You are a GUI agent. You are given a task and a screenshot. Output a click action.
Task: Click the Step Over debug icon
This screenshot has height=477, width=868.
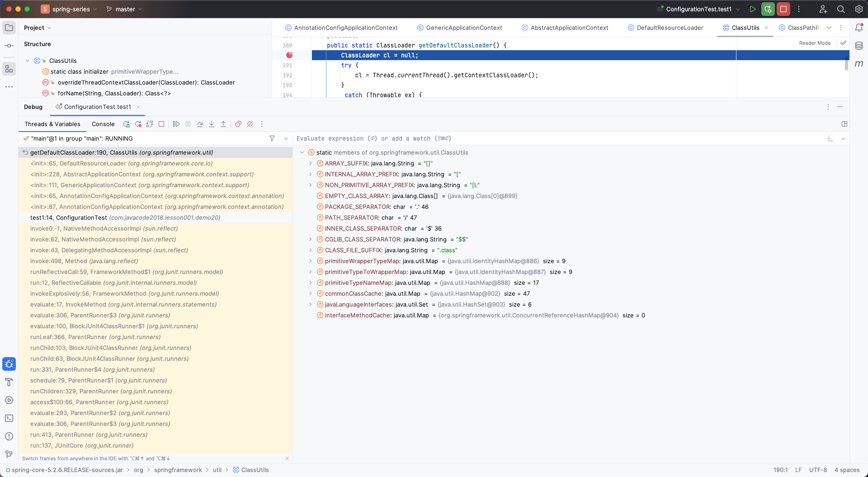point(200,124)
